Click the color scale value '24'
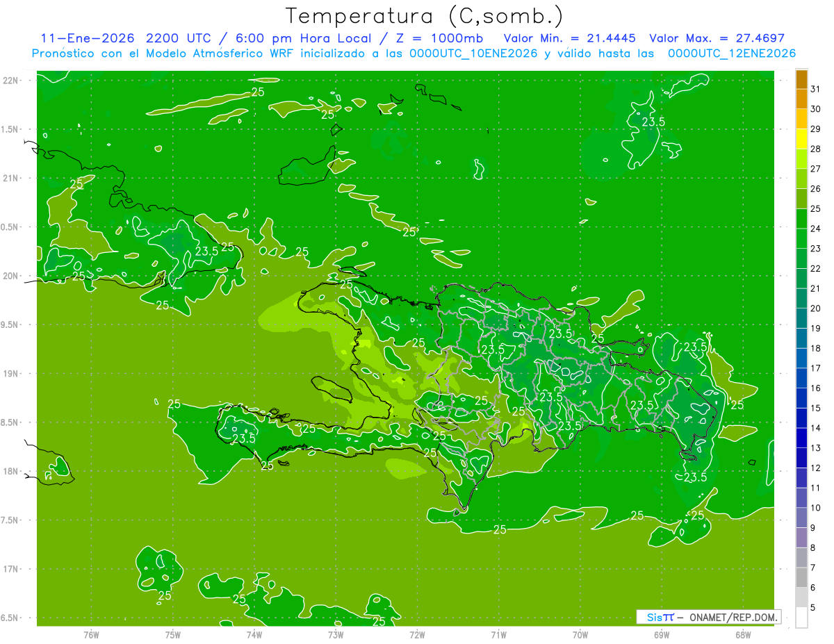This screenshot has height=644, width=834. point(816,229)
